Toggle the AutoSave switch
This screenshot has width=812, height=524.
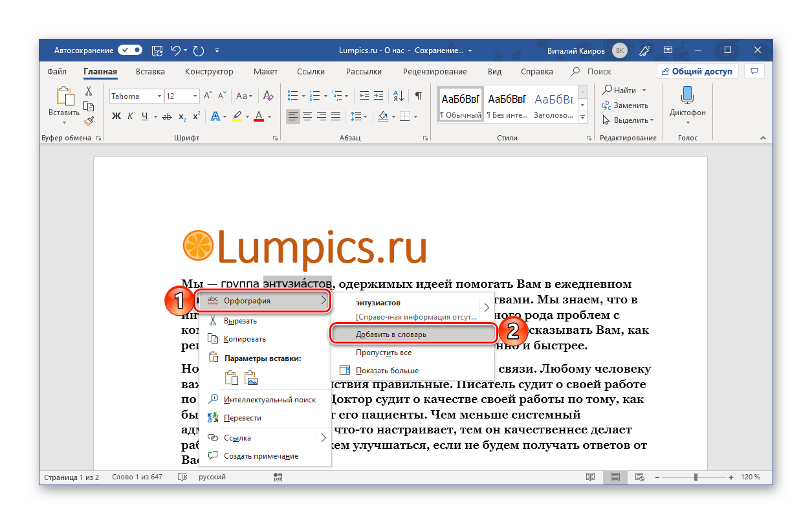[130, 50]
